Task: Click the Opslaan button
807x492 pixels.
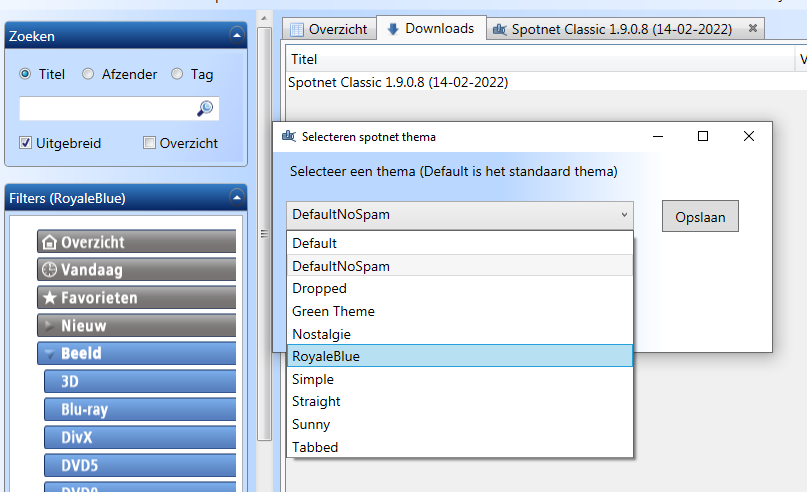Action: tap(700, 216)
